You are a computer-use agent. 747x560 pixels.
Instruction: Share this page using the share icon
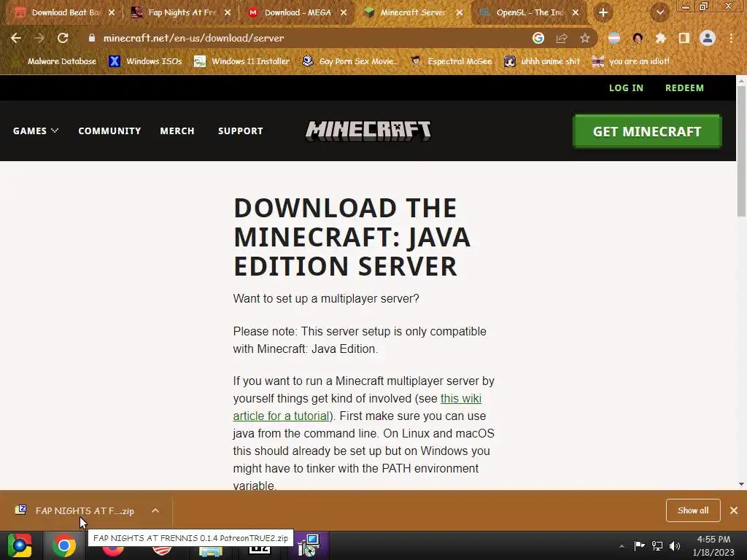click(x=562, y=38)
